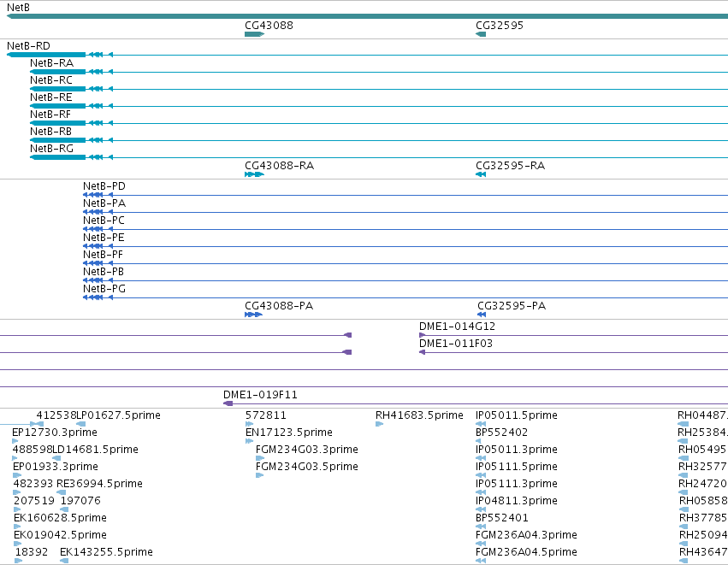The width and height of the screenshot is (728, 565).
Task: Click the CG32595-PA label text
Action: coord(512,306)
